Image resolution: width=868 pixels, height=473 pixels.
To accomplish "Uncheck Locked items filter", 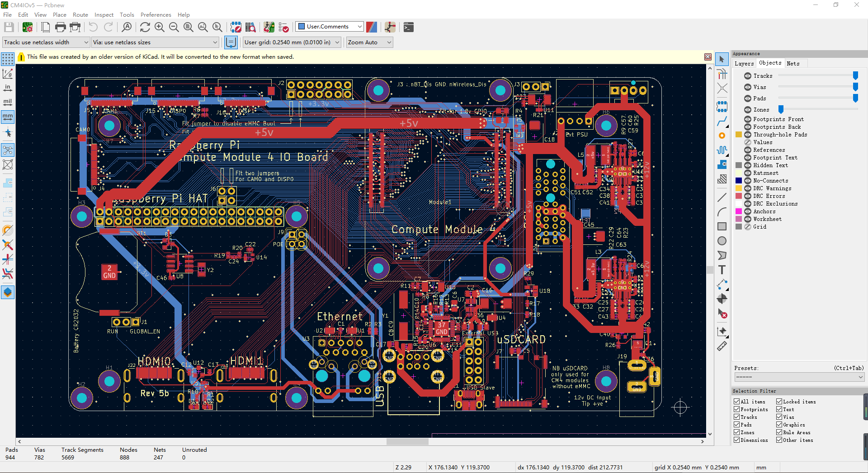I will (x=779, y=402).
